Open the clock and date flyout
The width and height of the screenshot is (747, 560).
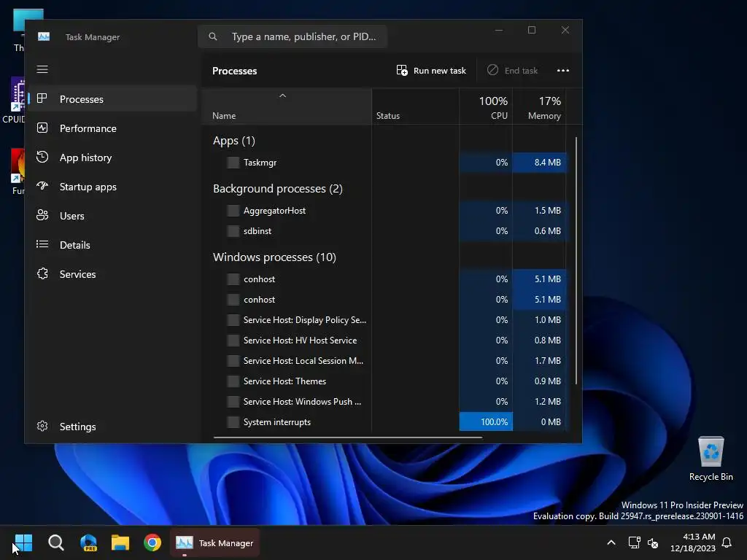pyautogui.click(x=692, y=542)
